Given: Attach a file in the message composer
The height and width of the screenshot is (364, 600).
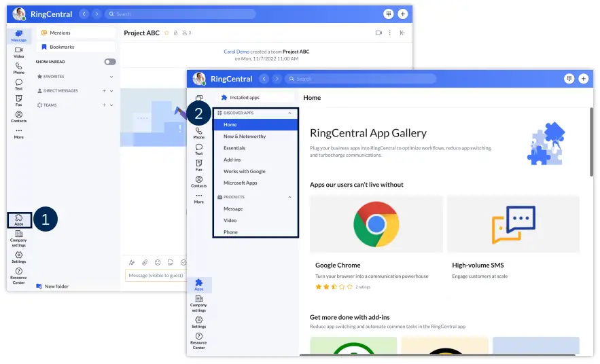Looking at the screenshot, I should [145, 262].
